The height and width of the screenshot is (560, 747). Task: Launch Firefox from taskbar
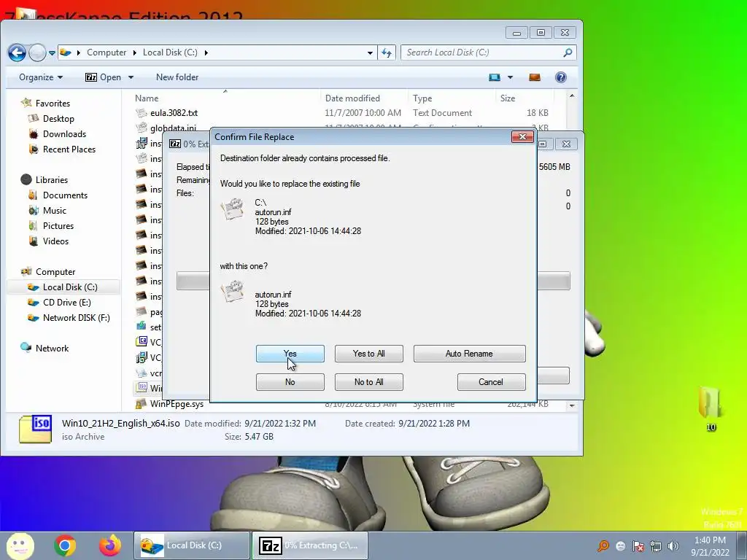tap(110, 545)
